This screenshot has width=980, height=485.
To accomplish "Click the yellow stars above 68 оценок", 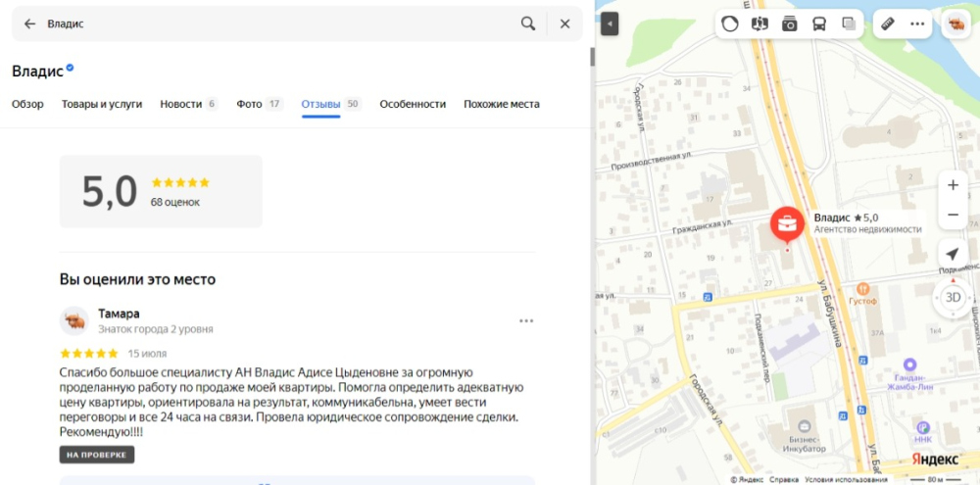I will click(x=180, y=182).
